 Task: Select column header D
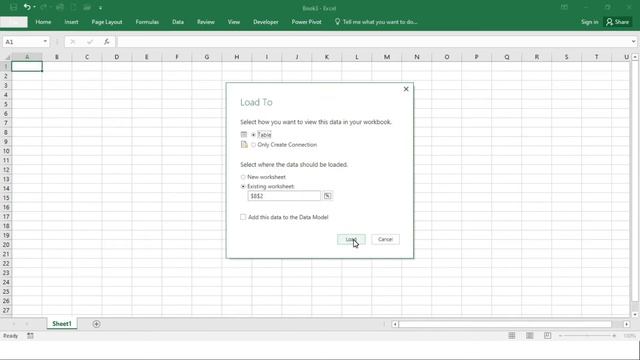(117, 57)
